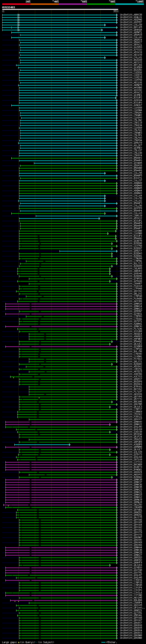Click the UniRef100_A2BN41 label

click(x=131, y=324)
